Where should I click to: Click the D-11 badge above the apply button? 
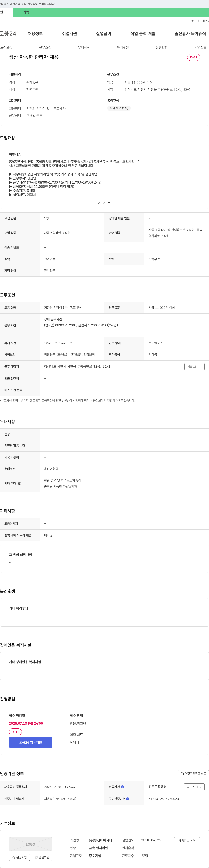[15, 732]
